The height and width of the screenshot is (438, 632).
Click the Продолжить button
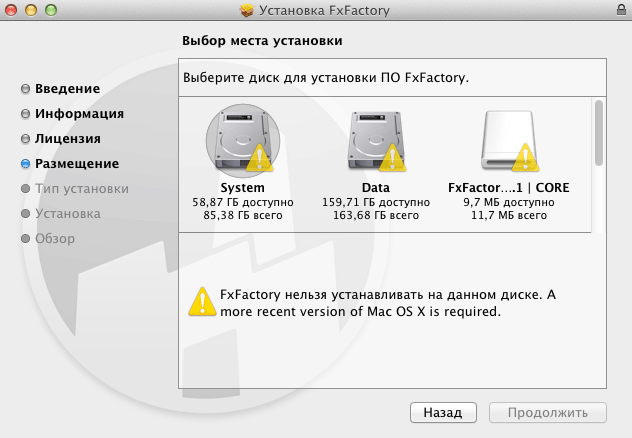coord(548,412)
